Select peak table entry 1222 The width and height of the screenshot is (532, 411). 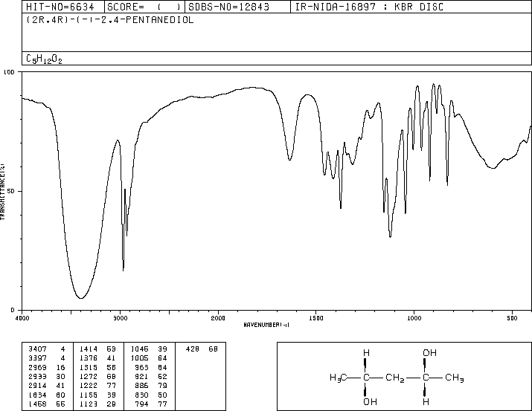click(89, 386)
